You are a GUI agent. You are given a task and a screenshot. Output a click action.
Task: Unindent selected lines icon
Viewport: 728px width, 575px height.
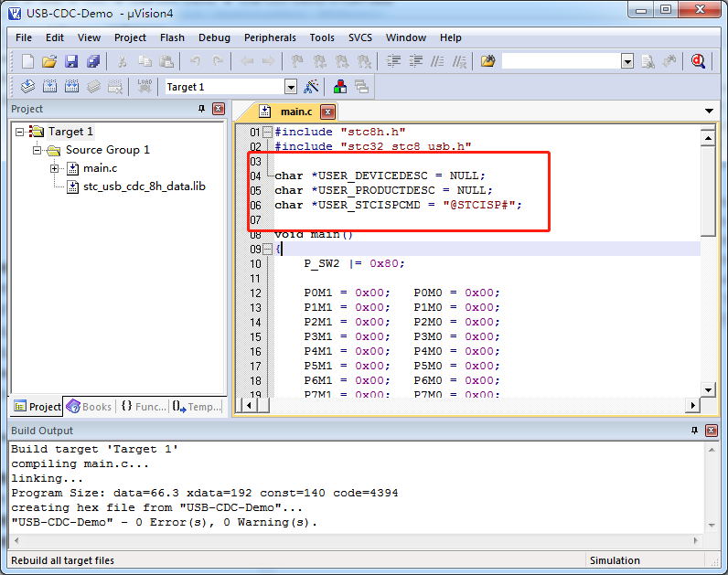(x=415, y=61)
